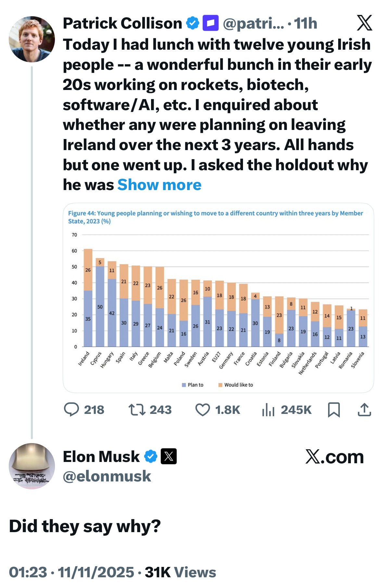Bookmark Patrick Collison's tweet
Screen dimensions: 383x588
coord(334,410)
